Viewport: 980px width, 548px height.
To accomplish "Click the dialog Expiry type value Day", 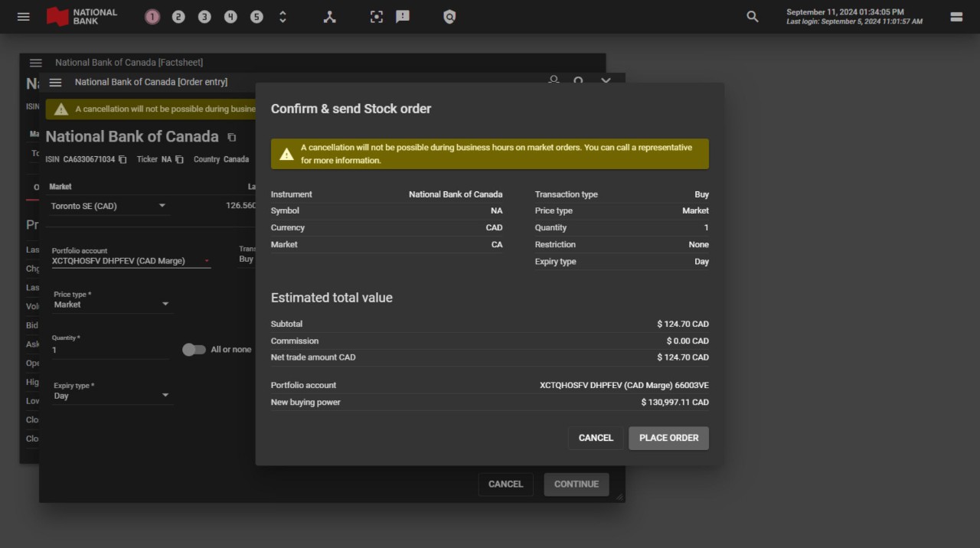I will (x=701, y=261).
